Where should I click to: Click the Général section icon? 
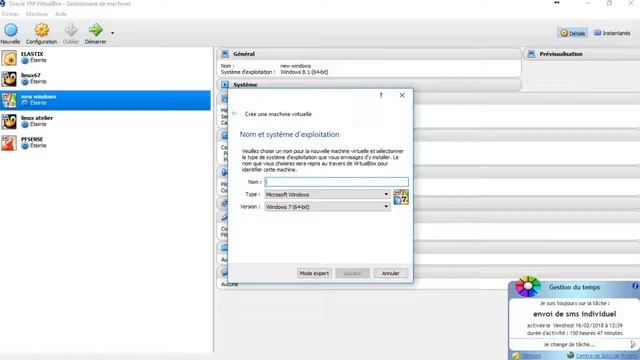pyautogui.click(x=225, y=54)
